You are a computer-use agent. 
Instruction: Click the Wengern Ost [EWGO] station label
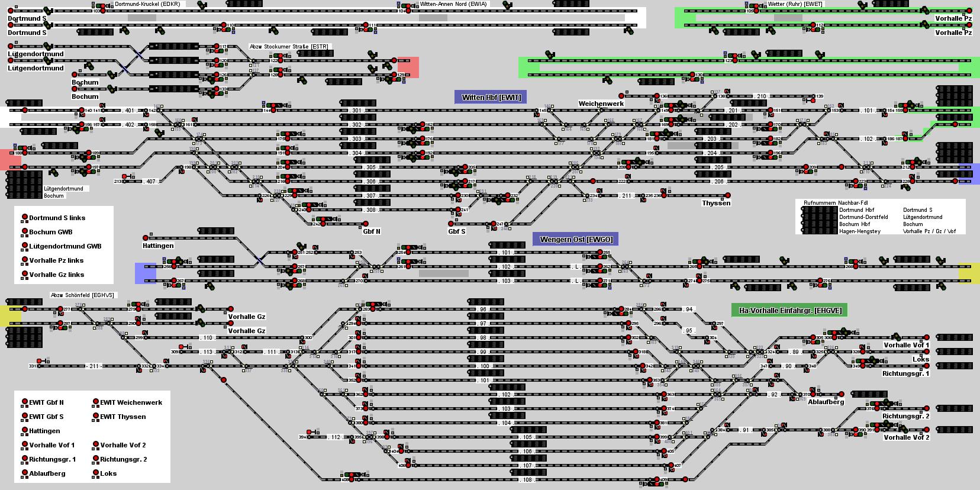point(575,239)
